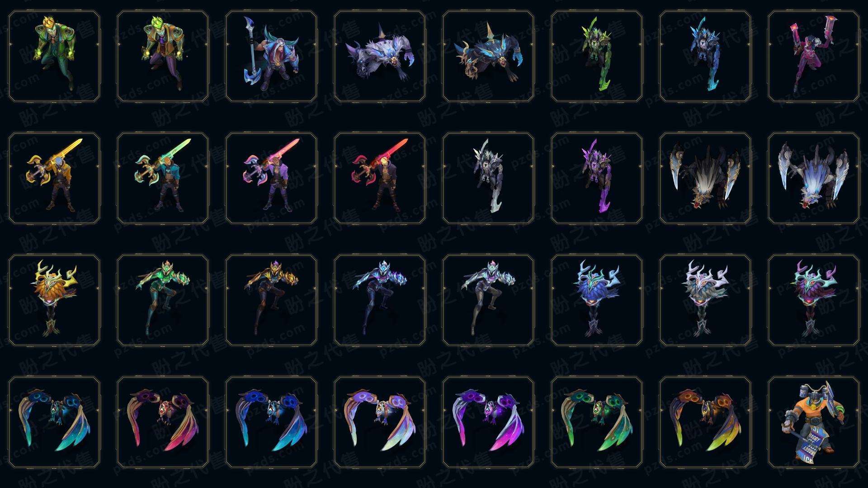Image resolution: width=868 pixels, height=488 pixels.
Task: Select the dark blue wolf beast with gold spike
Action: 488,56
